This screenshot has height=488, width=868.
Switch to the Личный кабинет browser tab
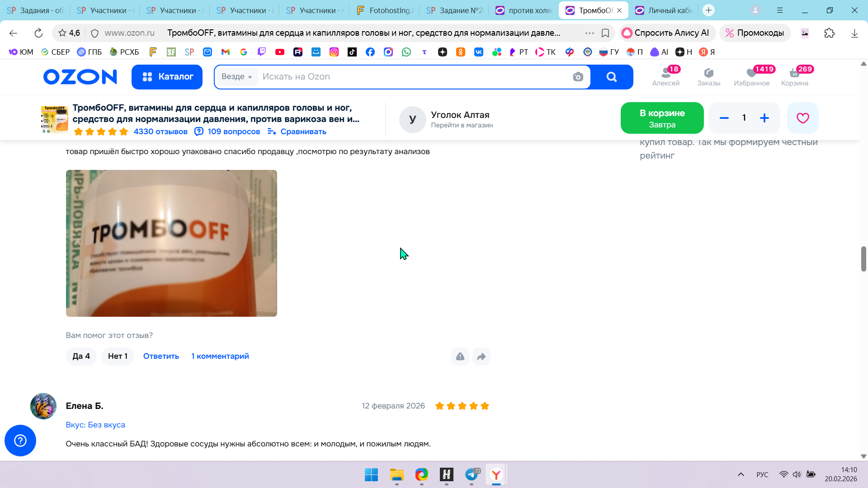click(665, 10)
